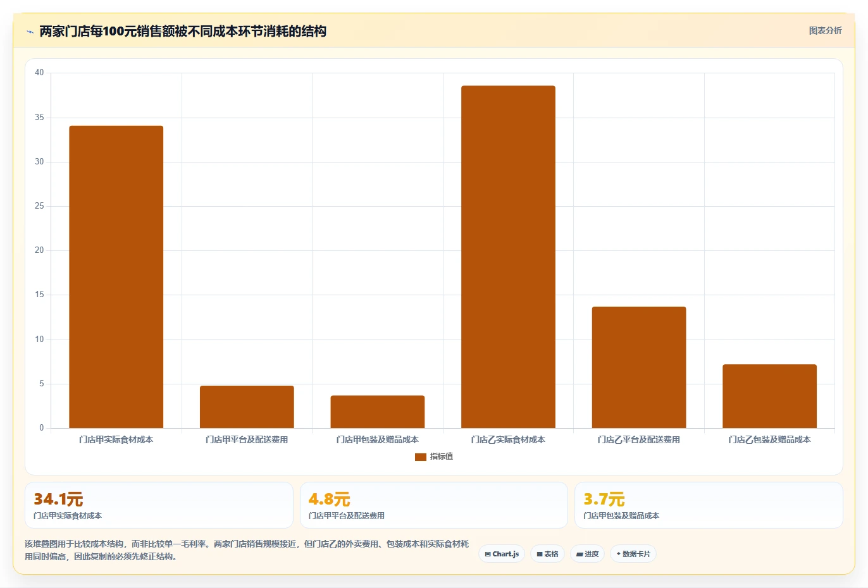Click the 门店甲包装及赠品成本 axis label
Viewport: 868px width, 588px height.
(x=378, y=439)
